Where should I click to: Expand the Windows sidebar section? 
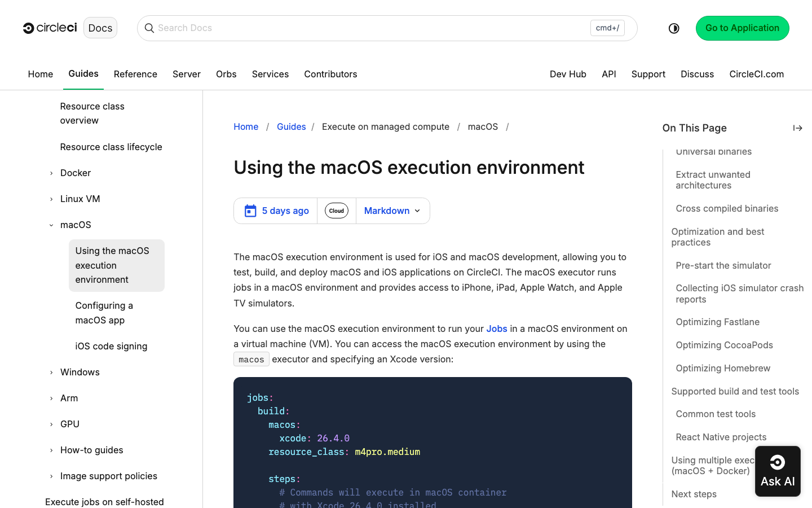pyautogui.click(x=51, y=373)
